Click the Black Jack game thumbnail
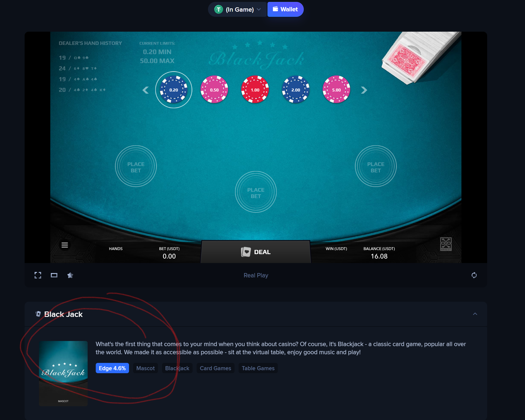 pos(63,373)
